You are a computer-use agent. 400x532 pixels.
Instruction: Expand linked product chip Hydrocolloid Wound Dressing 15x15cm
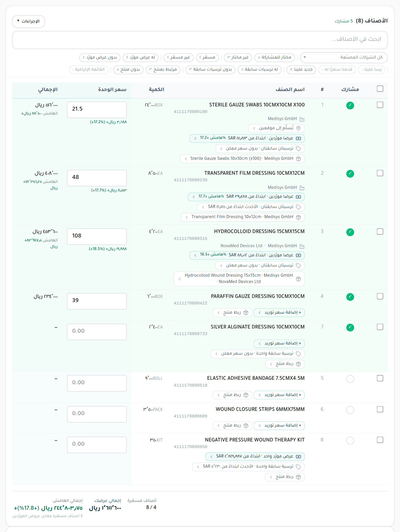coord(239,279)
